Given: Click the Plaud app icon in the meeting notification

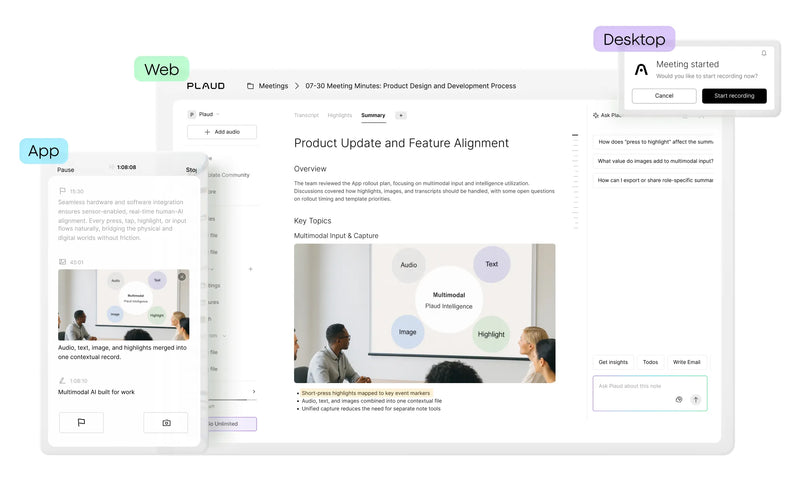Looking at the screenshot, I should (x=641, y=69).
